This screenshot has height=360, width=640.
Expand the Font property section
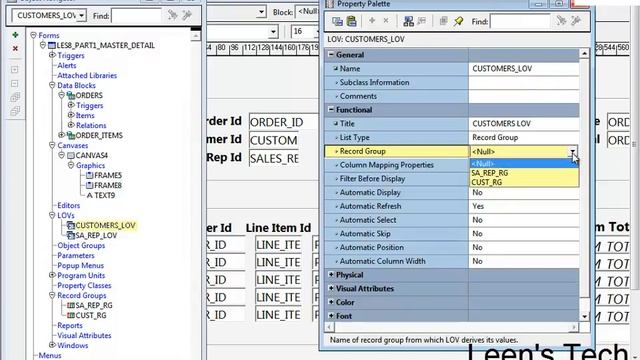(331, 316)
